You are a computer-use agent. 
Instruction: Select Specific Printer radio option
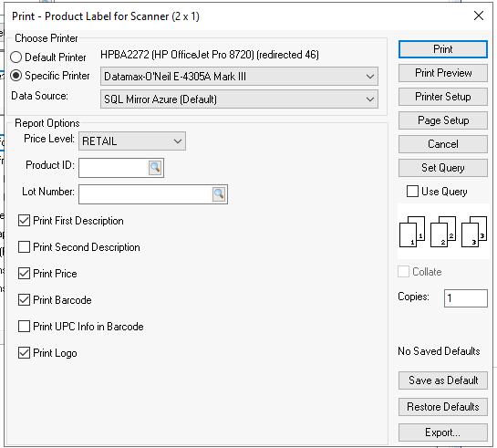pyautogui.click(x=16, y=76)
